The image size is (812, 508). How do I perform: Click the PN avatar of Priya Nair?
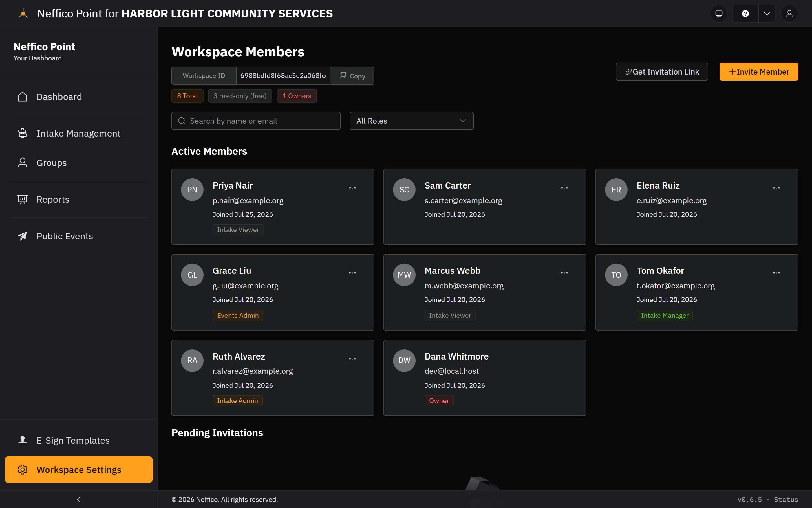pyautogui.click(x=192, y=189)
